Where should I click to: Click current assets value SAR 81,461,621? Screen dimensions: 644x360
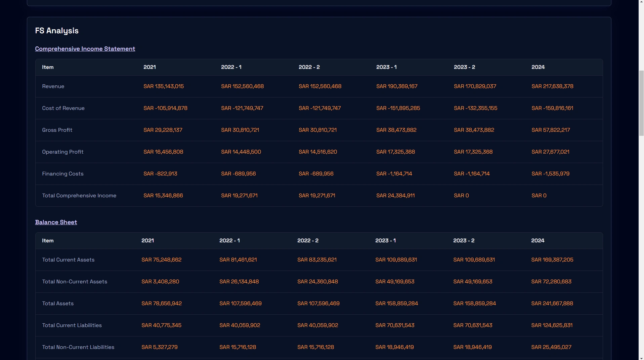tap(238, 260)
